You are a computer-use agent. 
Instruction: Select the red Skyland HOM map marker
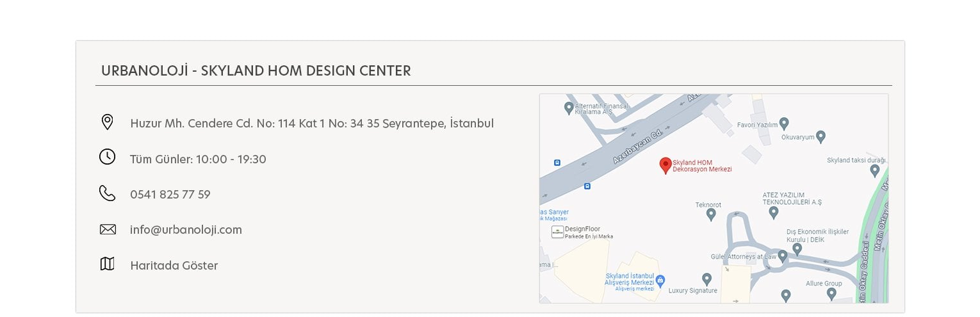pos(666,166)
